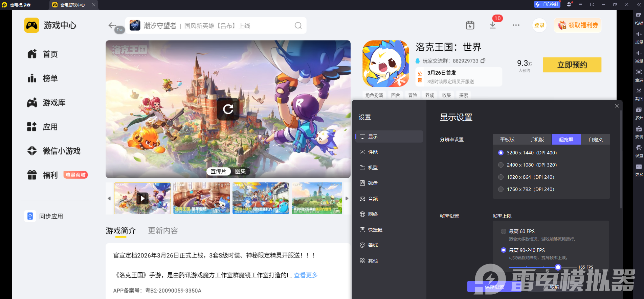Open 快捷键 shortcut settings
The width and height of the screenshot is (644, 299).
(389, 230)
